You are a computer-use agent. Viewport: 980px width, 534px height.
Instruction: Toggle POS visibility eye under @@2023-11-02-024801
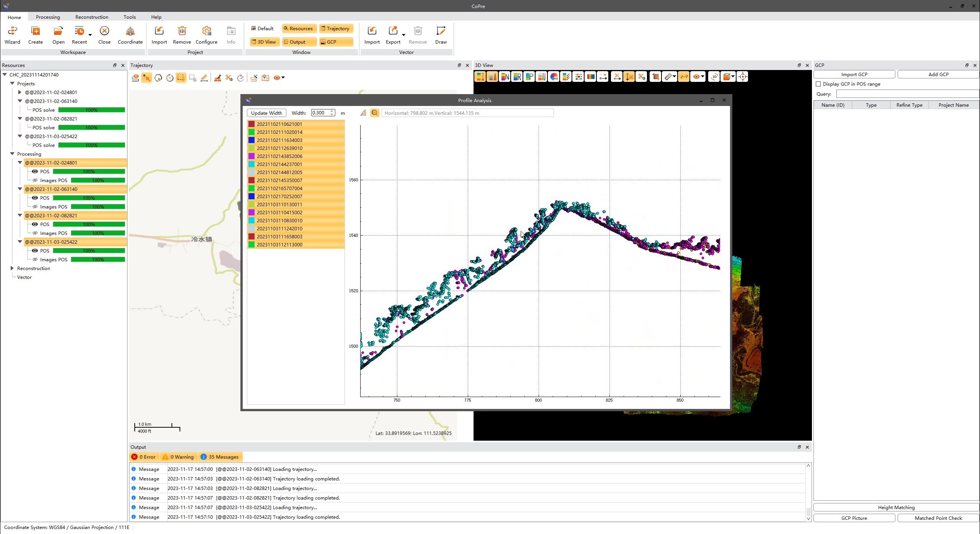pos(35,171)
